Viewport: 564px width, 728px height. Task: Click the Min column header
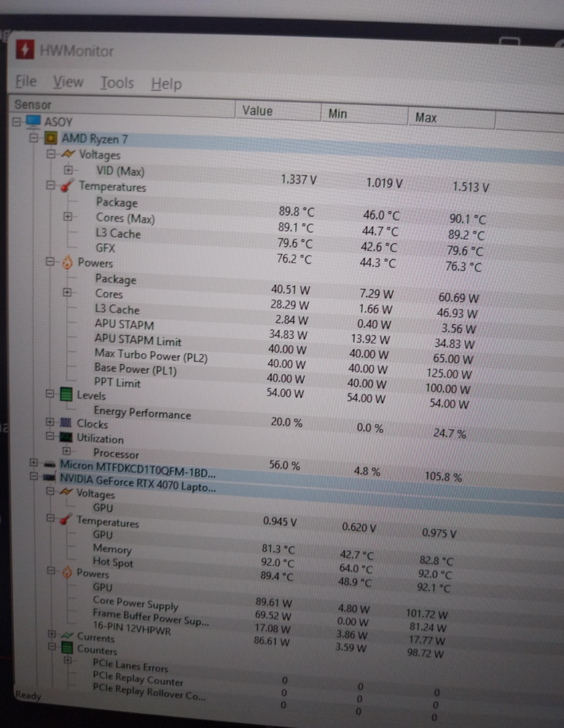point(364,114)
